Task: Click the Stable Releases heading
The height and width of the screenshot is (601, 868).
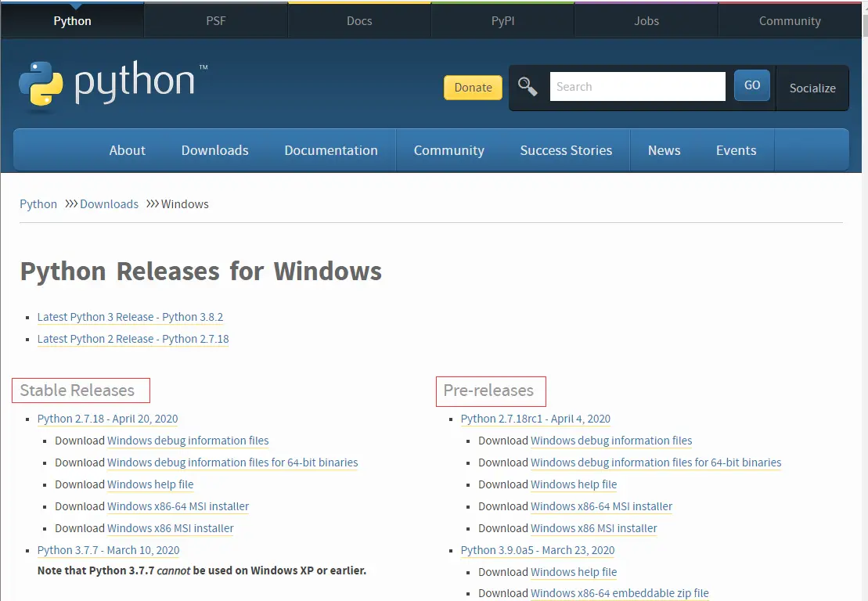Action: coord(77,390)
